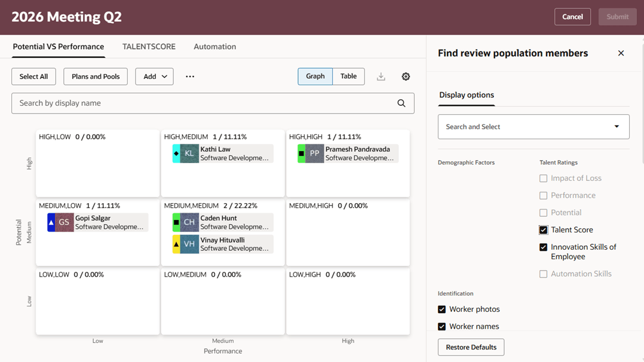This screenshot has height=362, width=644.
Task: Select Pramesh Pandravada's name text
Action: pyautogui.click(x=358, y=149)
